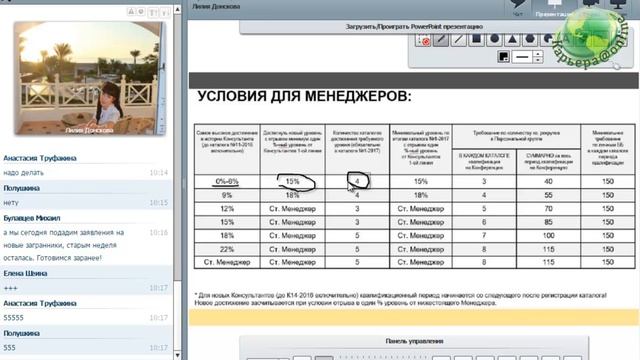Open the drawing color picker swatch
640x360 pixels.
click(503, 57)
